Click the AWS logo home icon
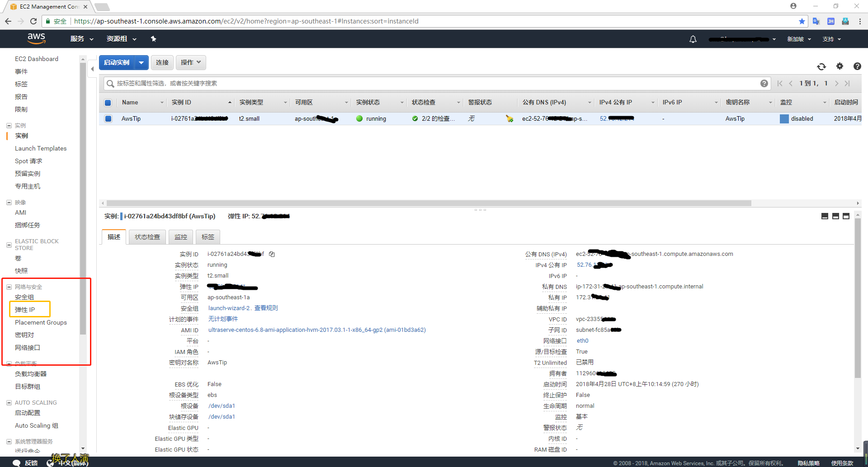 [x=36, y=39]
